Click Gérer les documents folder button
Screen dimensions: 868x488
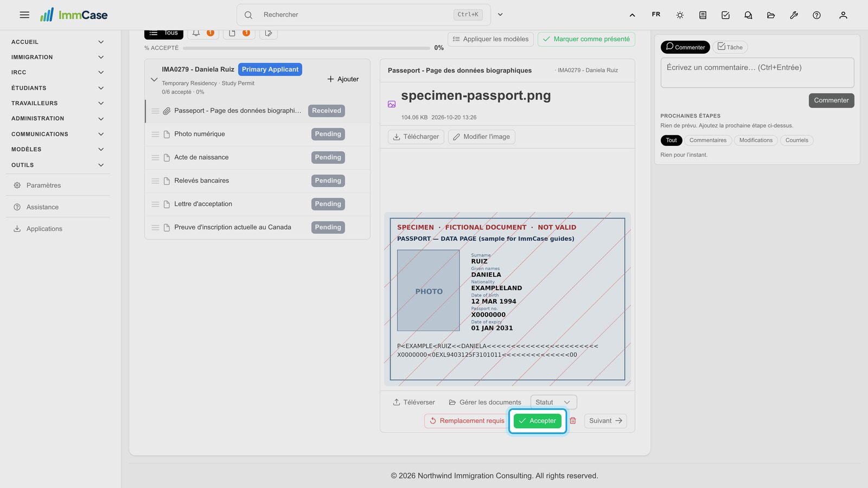[485, 402]
